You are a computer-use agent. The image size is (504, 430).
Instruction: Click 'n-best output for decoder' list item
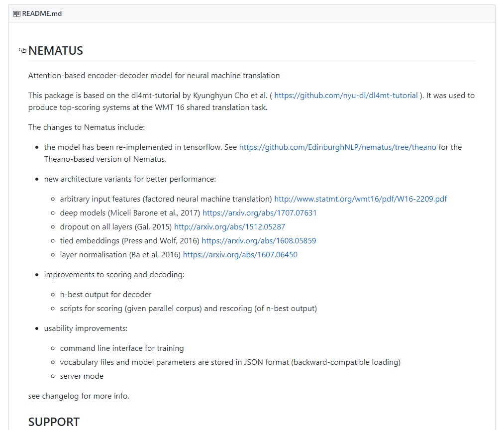pyautogui.click(x=105, y=295)
